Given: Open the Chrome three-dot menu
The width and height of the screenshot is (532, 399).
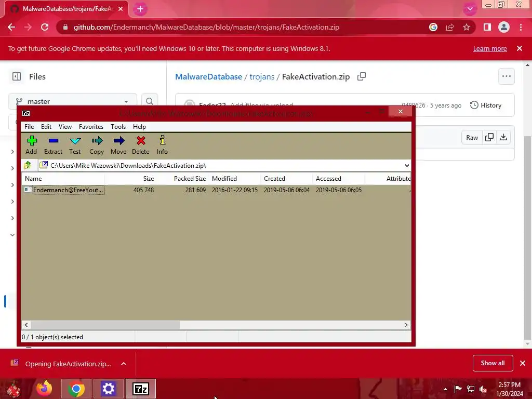Looking at the screenshot, I should coord(521,27).
